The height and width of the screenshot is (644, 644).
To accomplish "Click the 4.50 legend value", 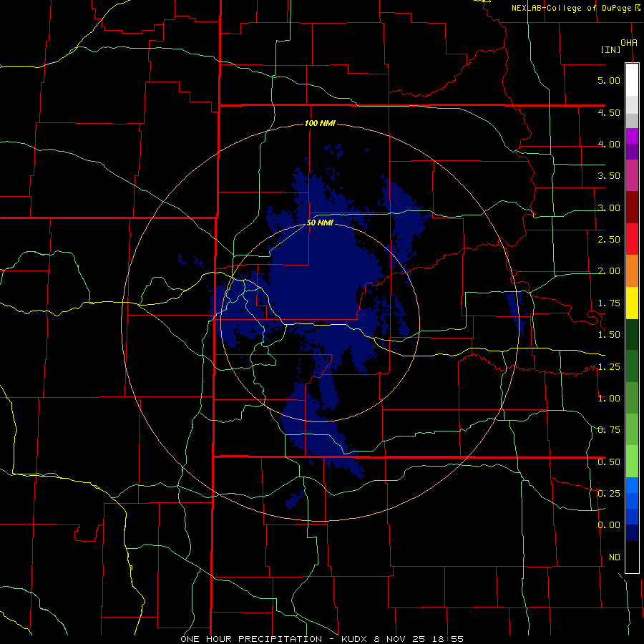I will tap(609, 112).
